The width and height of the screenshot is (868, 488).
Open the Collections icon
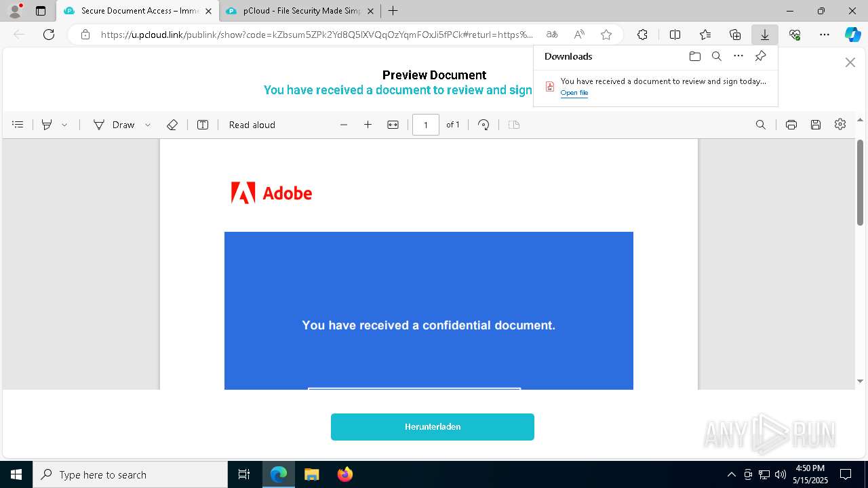[735, 35]
